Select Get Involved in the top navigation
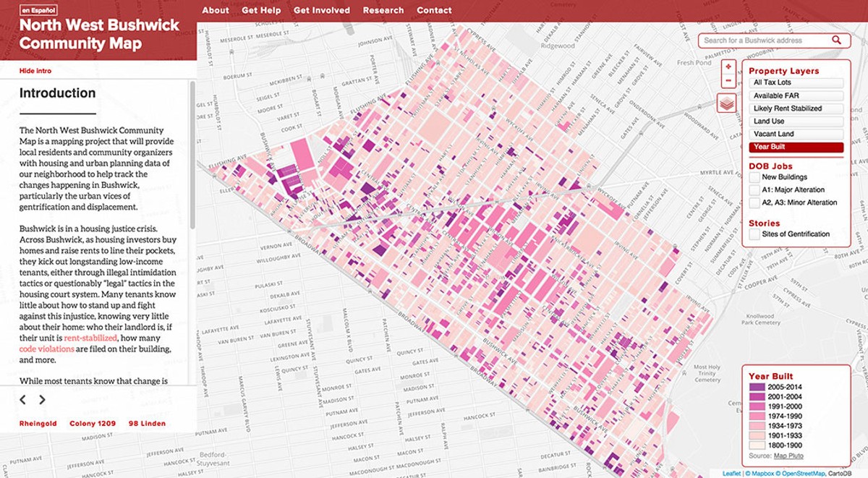868x478 pixels. click(x=322, y=10)
